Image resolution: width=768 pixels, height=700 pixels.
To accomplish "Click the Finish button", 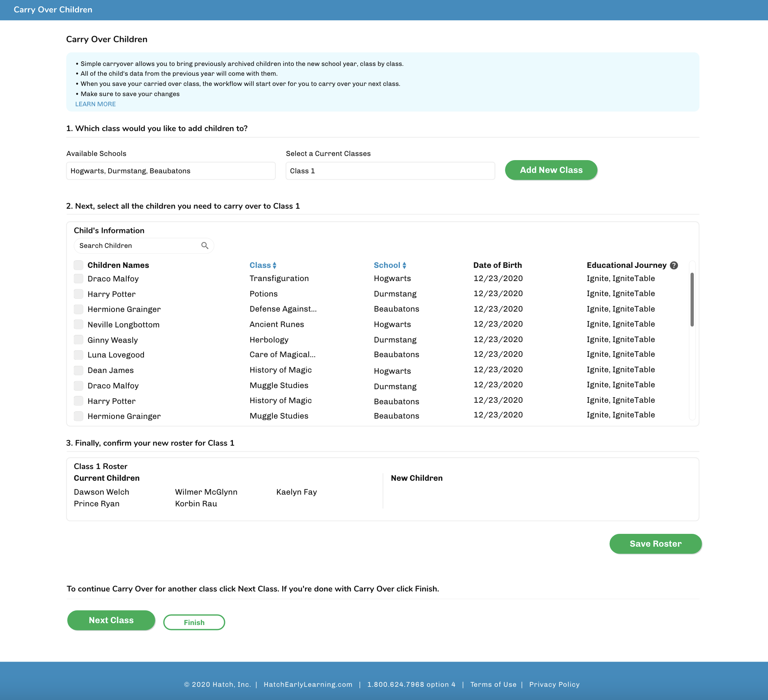I will point(194,622).
